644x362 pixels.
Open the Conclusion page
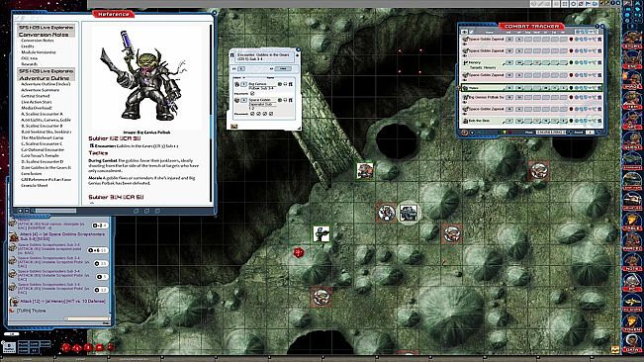point(32,174)
